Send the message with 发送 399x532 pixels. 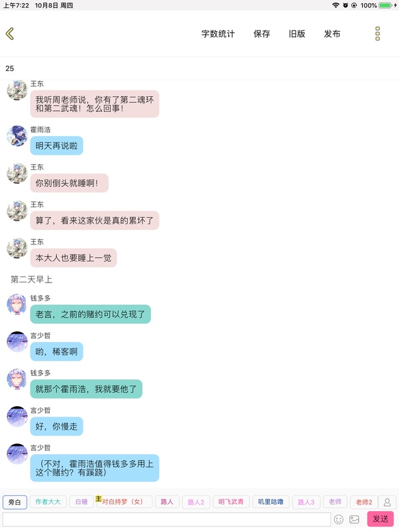click(x=380, y=519)
